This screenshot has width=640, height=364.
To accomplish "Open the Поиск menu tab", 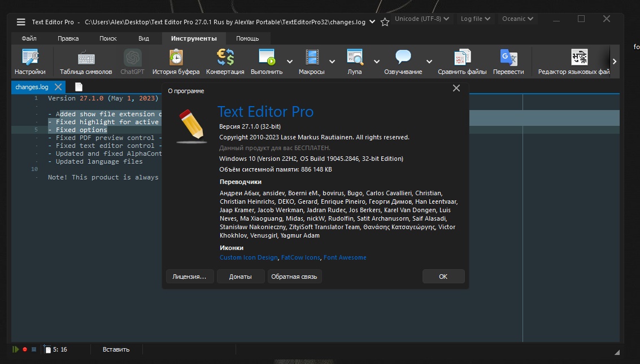I will 108,38.
